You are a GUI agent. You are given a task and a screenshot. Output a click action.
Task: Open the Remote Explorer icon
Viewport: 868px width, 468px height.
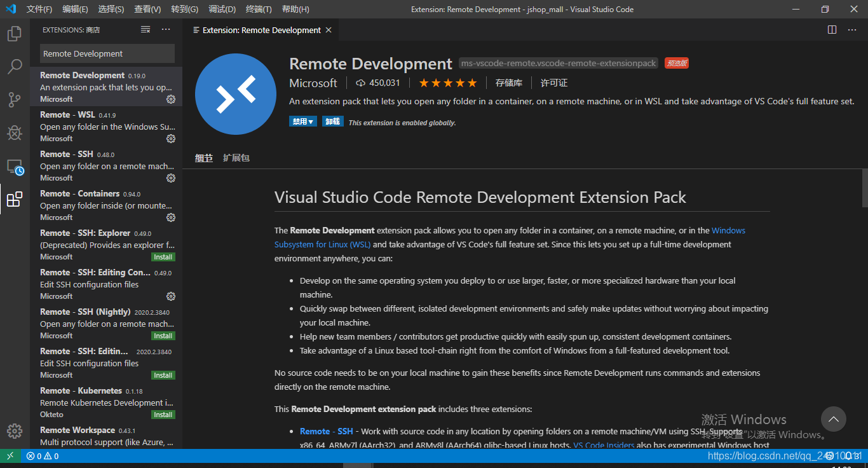click(x=15, y=167)
